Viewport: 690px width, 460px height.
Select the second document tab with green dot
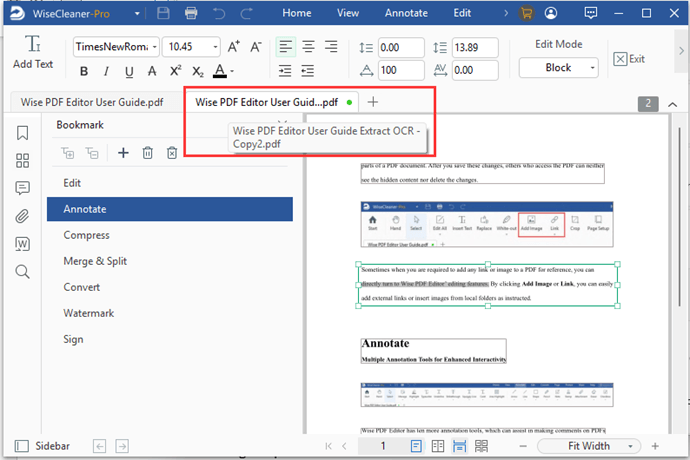[x=272, y=102]
